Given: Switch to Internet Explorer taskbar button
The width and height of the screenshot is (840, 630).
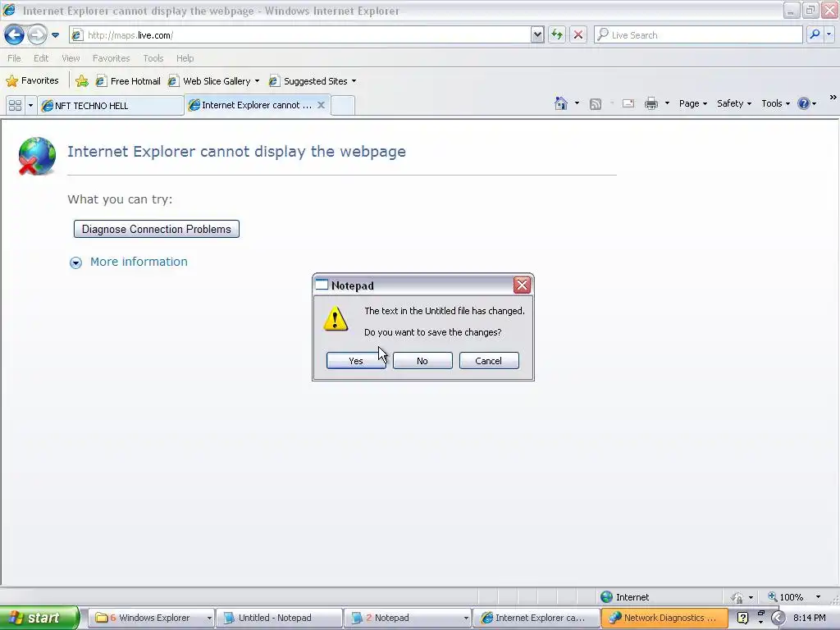Looking at the screenshot, I should [x=536, y=618].
